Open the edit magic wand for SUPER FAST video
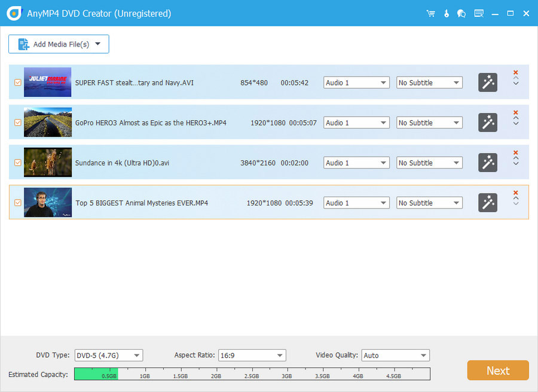Screen dimensions: 538x392 coord(488,82)
